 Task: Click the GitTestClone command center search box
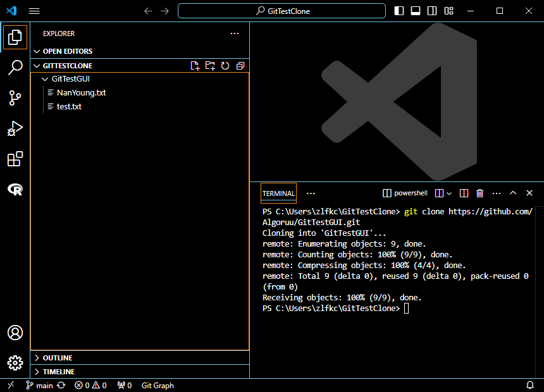281,11
